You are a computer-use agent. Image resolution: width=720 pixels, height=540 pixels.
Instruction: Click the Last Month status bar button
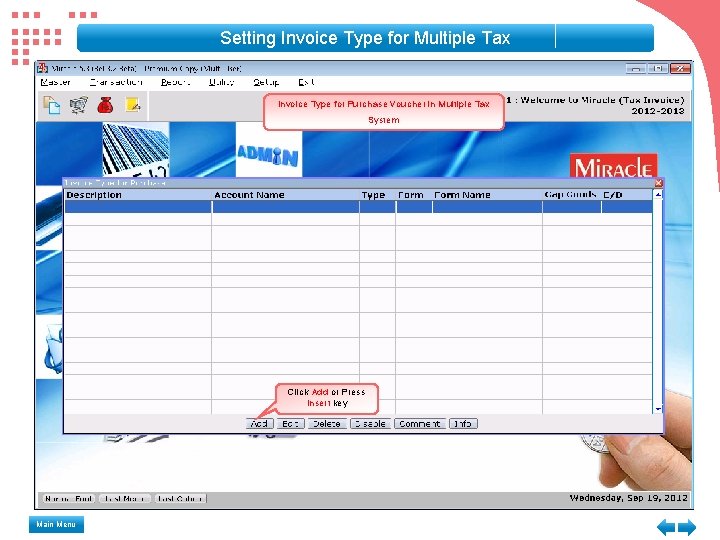coord(125,499)
